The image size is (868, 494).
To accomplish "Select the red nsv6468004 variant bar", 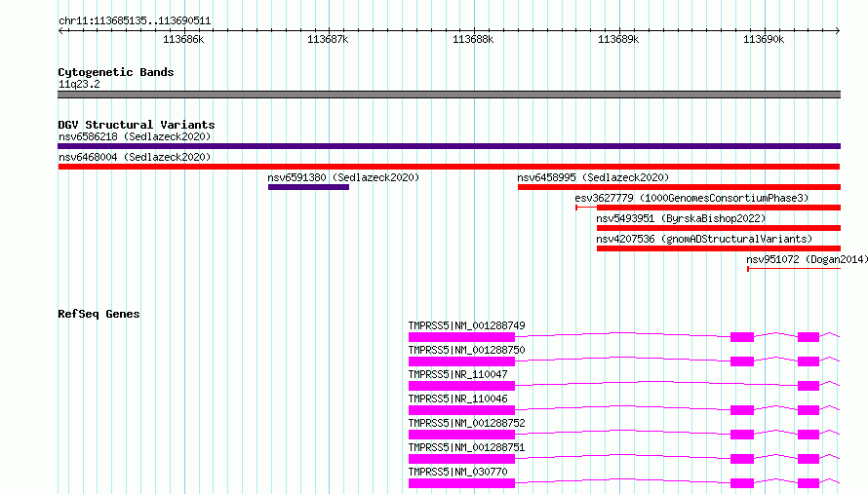I will [x=449, y=167].
